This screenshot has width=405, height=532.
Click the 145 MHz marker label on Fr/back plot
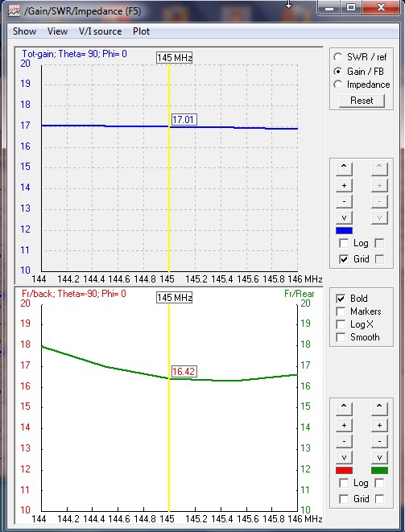pos(175,298)
